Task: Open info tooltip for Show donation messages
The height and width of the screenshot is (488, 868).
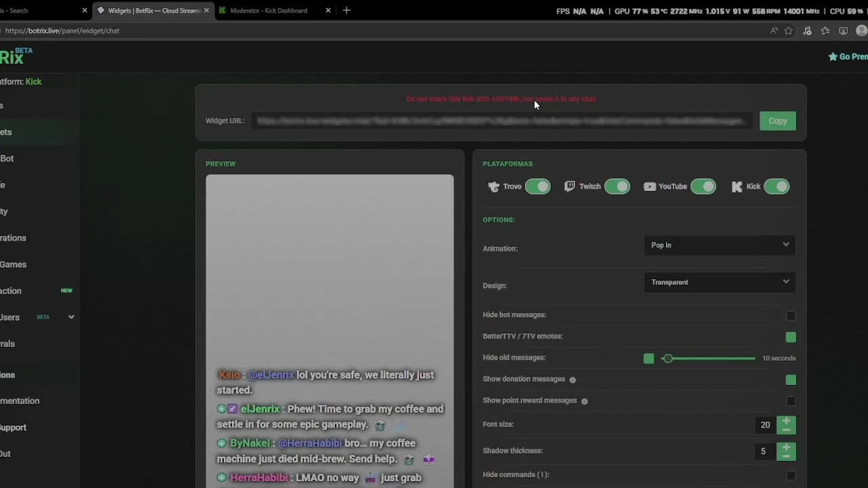Action: tap(572, 380)
